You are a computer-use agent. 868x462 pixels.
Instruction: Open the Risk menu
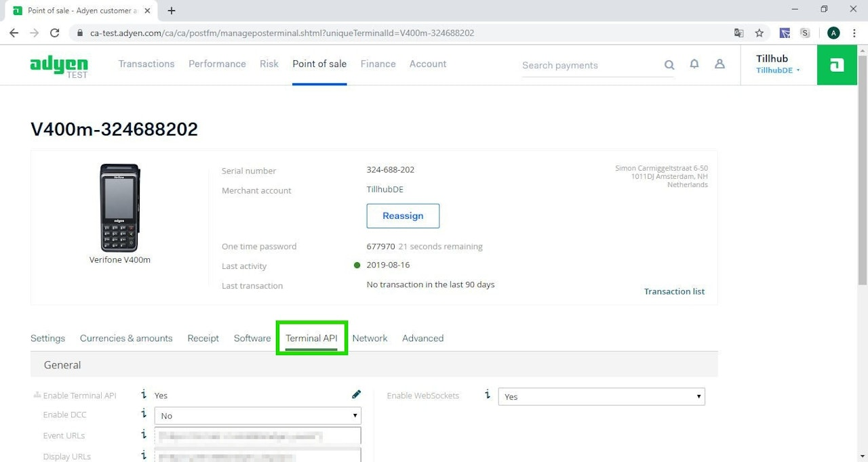(x=269, y=64)
